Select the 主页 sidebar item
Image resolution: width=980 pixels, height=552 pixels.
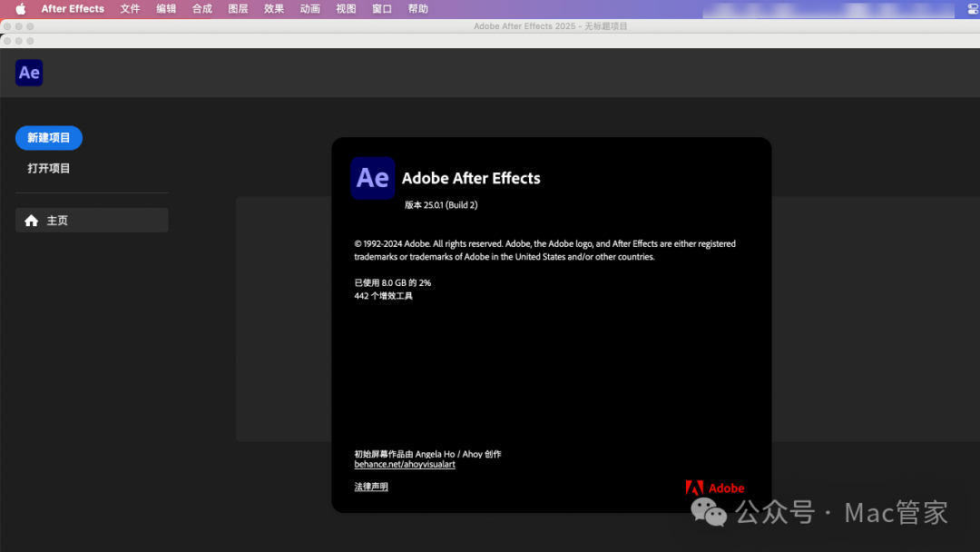92,220
